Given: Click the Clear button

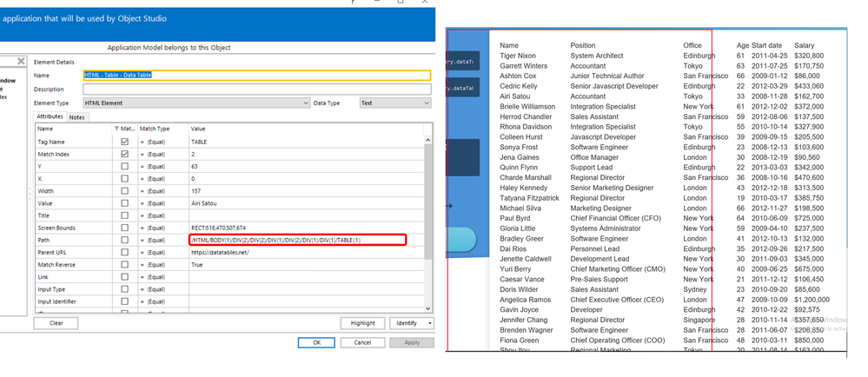Looking at the screenshot, I should (x=56, y=323).
